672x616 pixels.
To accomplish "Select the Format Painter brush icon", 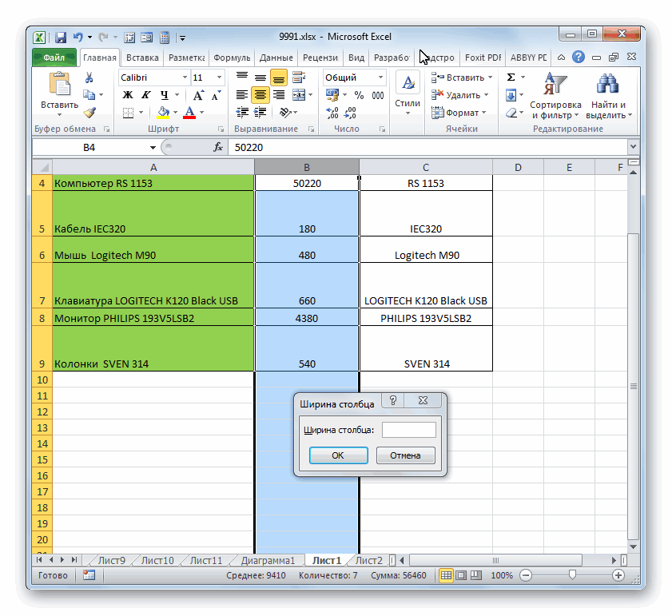I will (x=89, y=113).
